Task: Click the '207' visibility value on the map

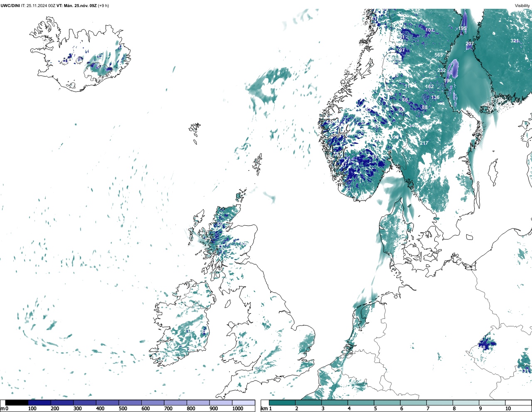Action: click(x=470, y=44)
